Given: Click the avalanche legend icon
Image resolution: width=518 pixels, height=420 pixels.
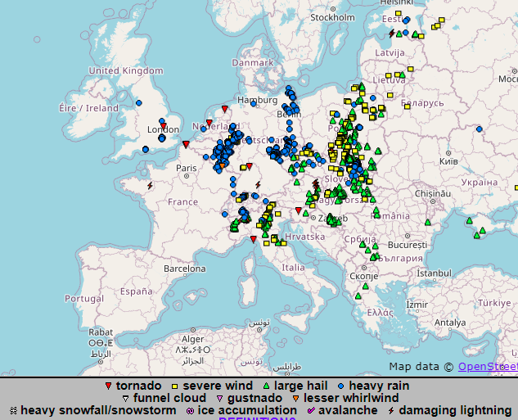Looking at the screenshot, I should tap(311, 410).
